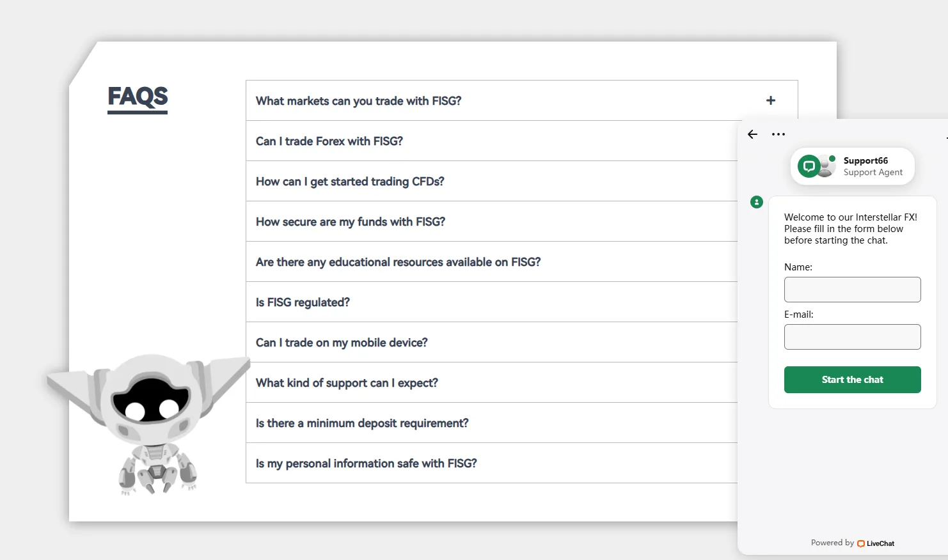Click the Support66 agent header card
948x560 pixels.
[853, 167]
